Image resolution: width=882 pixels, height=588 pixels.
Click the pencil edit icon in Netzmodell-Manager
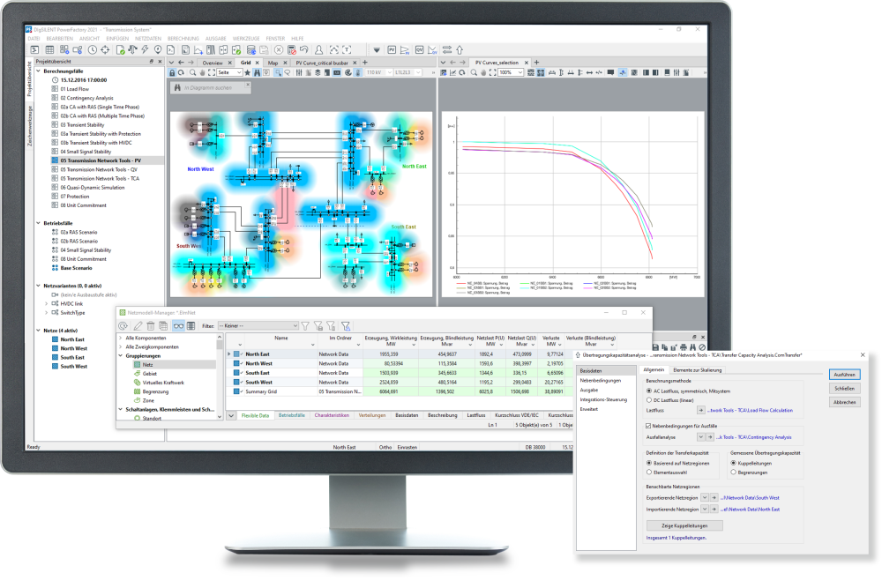tap(138, 326)
